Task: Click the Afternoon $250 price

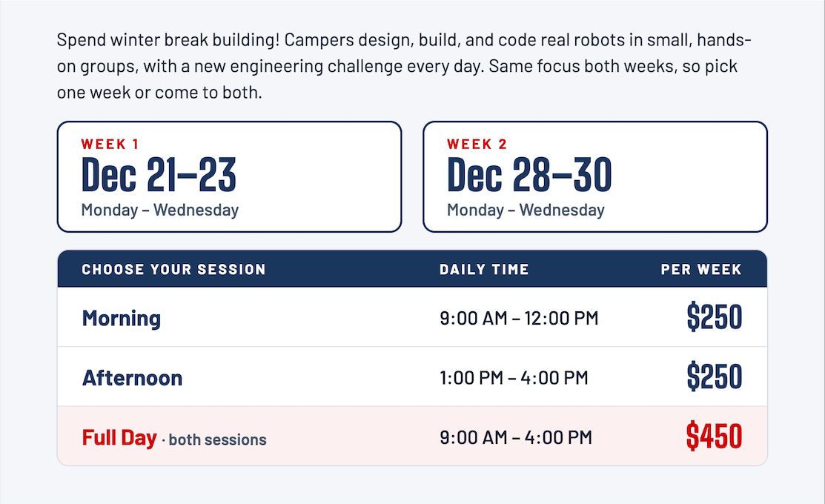Action: pos(715,377)
